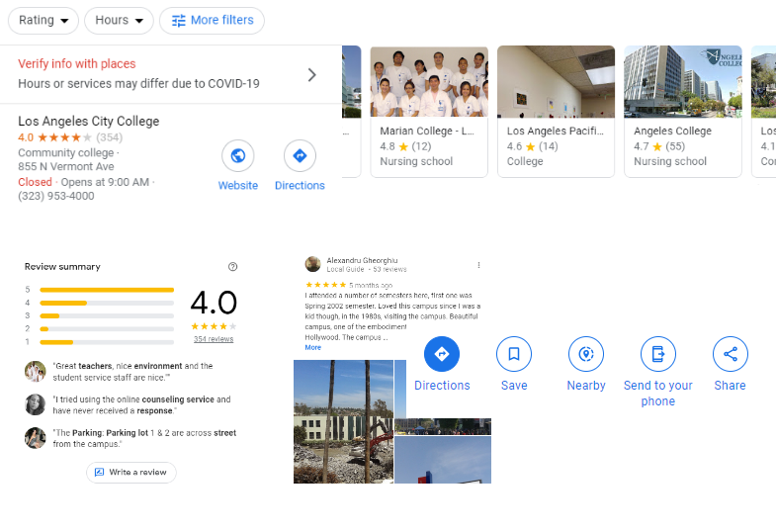The width and height of the screenshot is (776, 532).
Task: Open Los Angeles City College listing title
Action: 89,122
